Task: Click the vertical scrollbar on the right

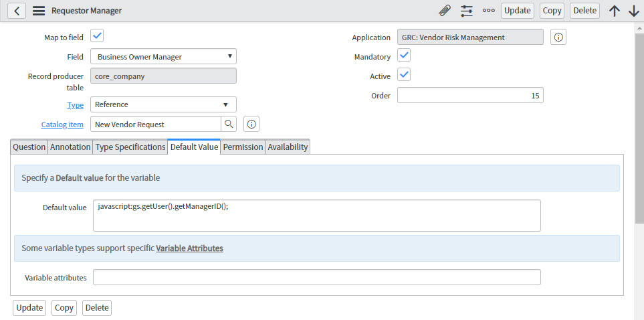Action: pyautogui.click(x=639, y=134)
